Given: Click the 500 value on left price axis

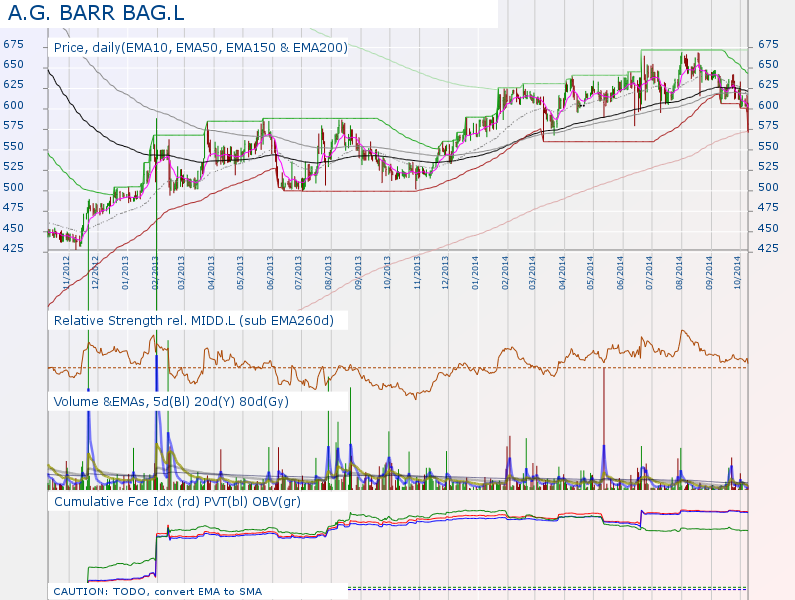Looking at the screenshot, I should pos(14,188).
